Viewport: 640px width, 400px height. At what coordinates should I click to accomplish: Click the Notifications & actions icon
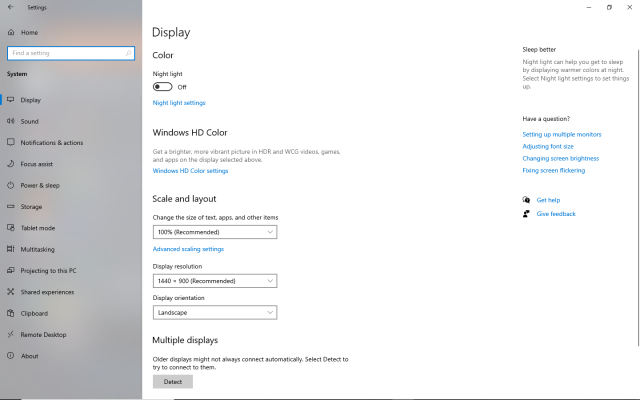10,143
